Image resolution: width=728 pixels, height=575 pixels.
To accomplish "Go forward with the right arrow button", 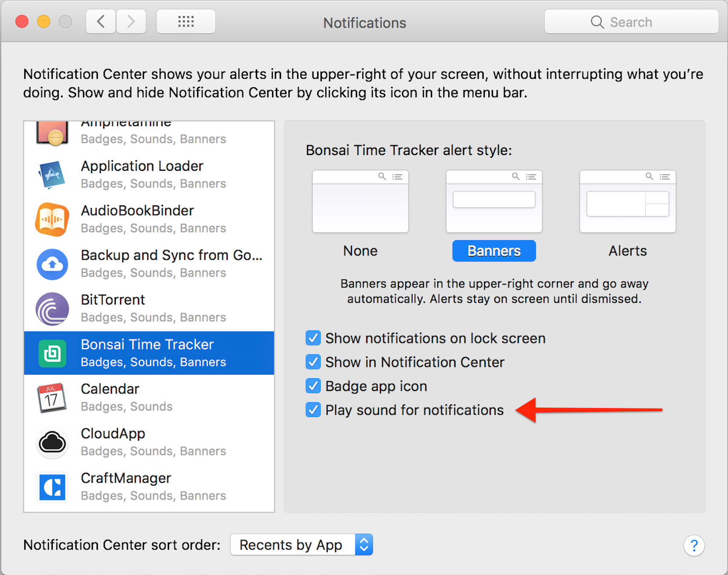I will click(131, 21).
